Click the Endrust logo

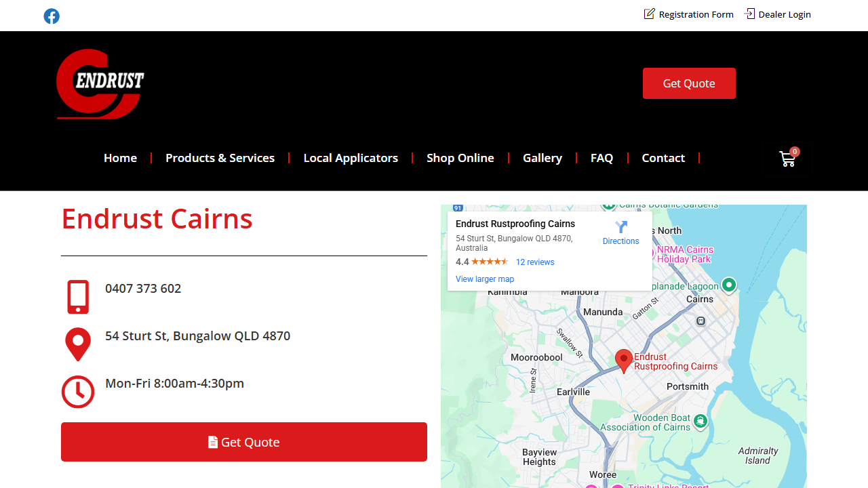click(x=100, y=84)
